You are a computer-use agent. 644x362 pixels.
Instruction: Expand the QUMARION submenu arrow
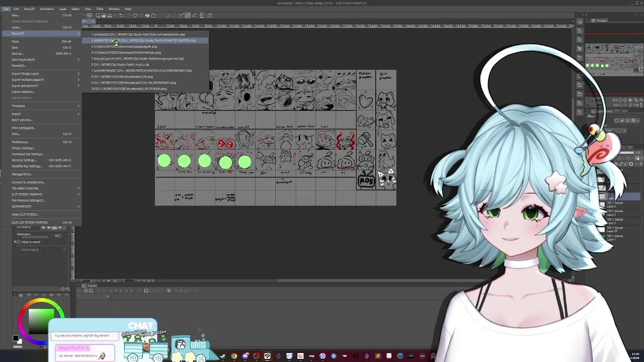[78, 206]
